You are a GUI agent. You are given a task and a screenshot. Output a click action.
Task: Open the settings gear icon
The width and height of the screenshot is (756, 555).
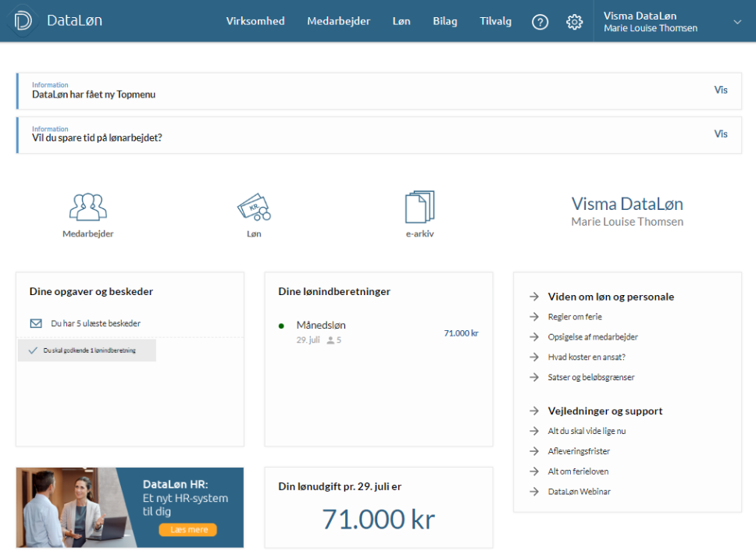(574, 22)
